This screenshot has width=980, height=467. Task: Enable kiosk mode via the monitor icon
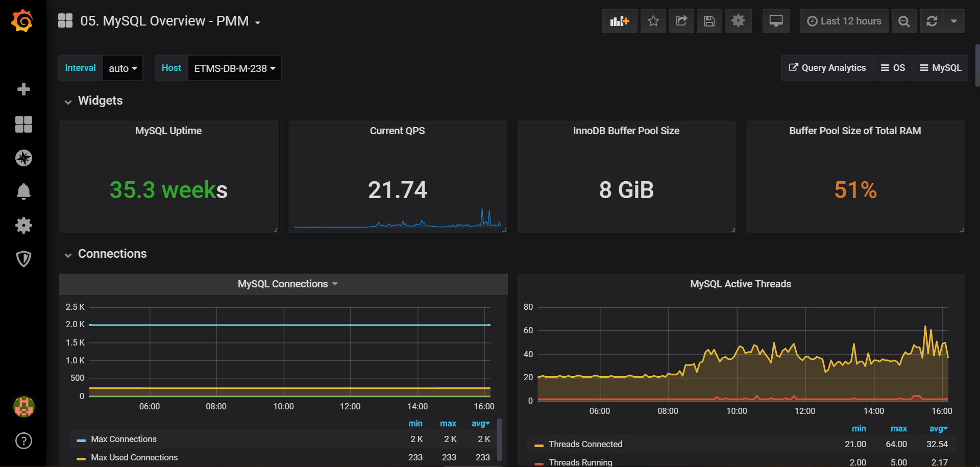(775, 21)
